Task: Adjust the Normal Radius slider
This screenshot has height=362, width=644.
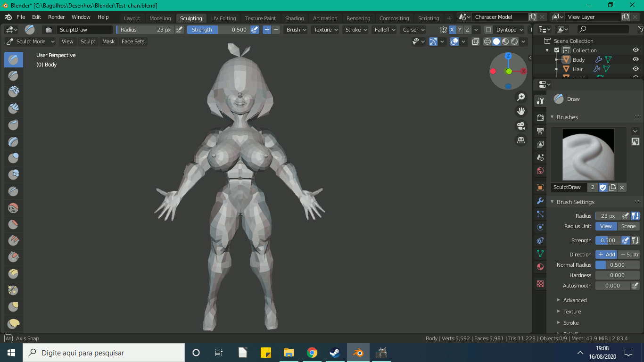Action: coord(617,265)
